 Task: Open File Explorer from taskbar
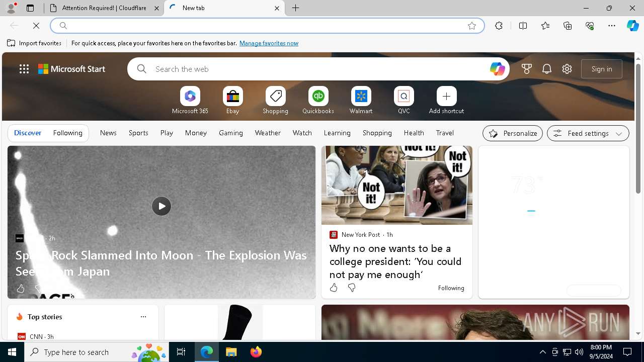[x=231, y=352]
